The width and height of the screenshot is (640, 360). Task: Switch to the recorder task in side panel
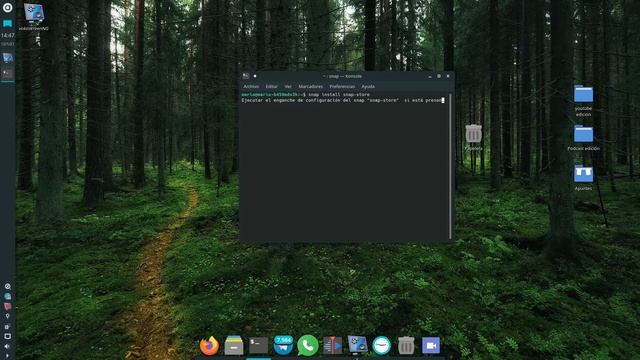7,58
